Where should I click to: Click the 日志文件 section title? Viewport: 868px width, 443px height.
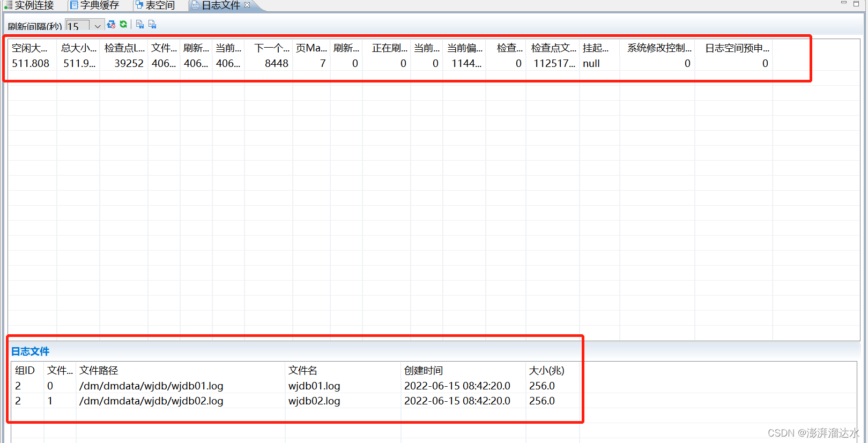[x=31, y=351]
